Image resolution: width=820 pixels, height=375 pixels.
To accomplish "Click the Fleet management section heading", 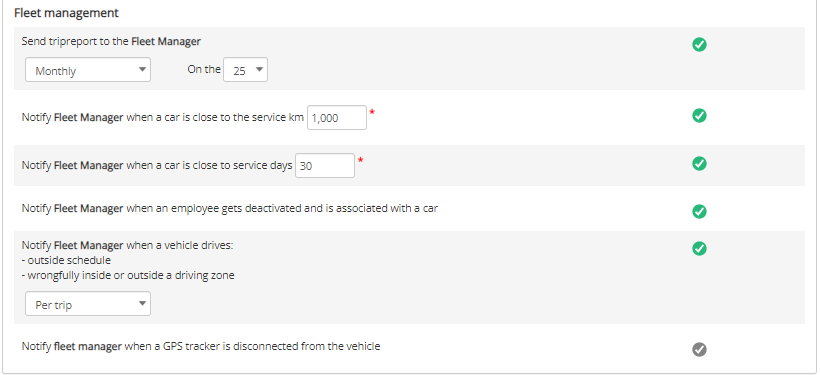I will (66, 13).
